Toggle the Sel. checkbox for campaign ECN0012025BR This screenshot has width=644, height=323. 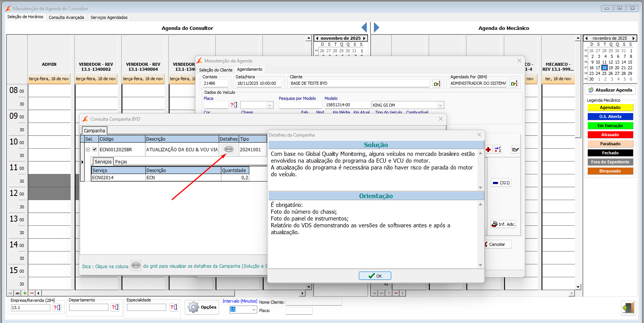point(95,149)
